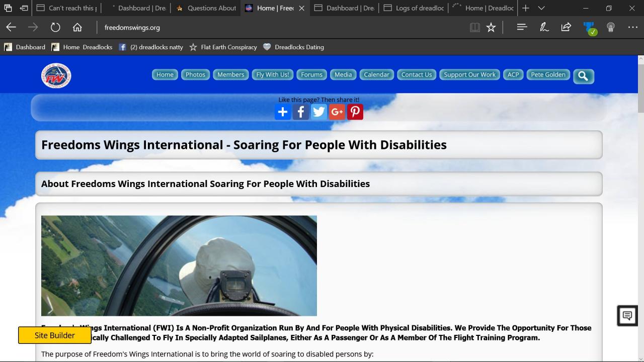This screenshot has height=362, width=644.
Task: Open the Fly With Us! menu item
Action: tap(272, 74)
